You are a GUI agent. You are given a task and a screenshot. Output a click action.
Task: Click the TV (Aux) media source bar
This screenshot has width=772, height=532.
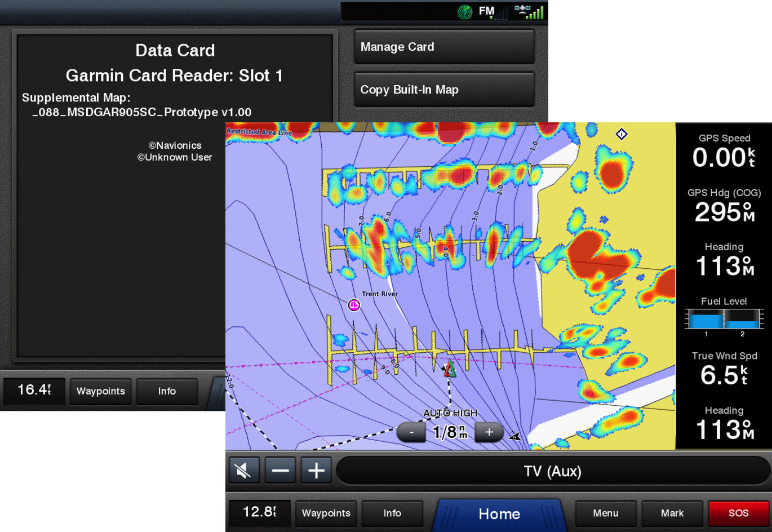click(553, 471)
